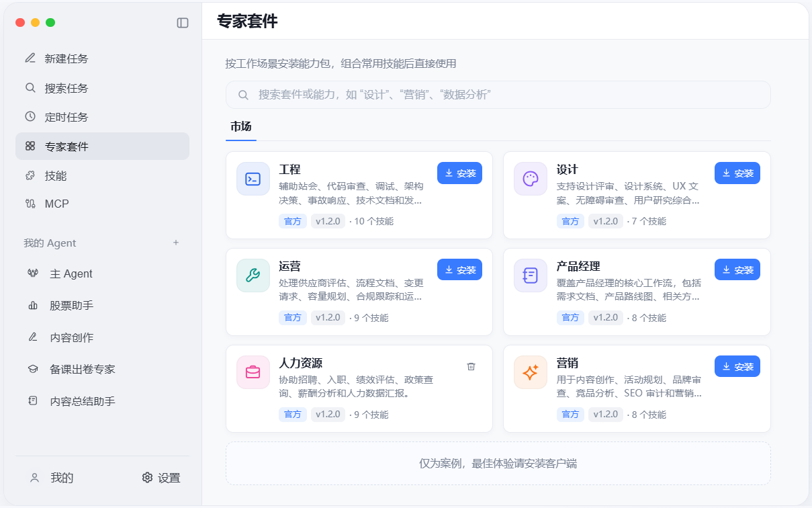812x508 pixels.
Task: Click the sparkle icon of 营销 card
Action: pos(531,372)
